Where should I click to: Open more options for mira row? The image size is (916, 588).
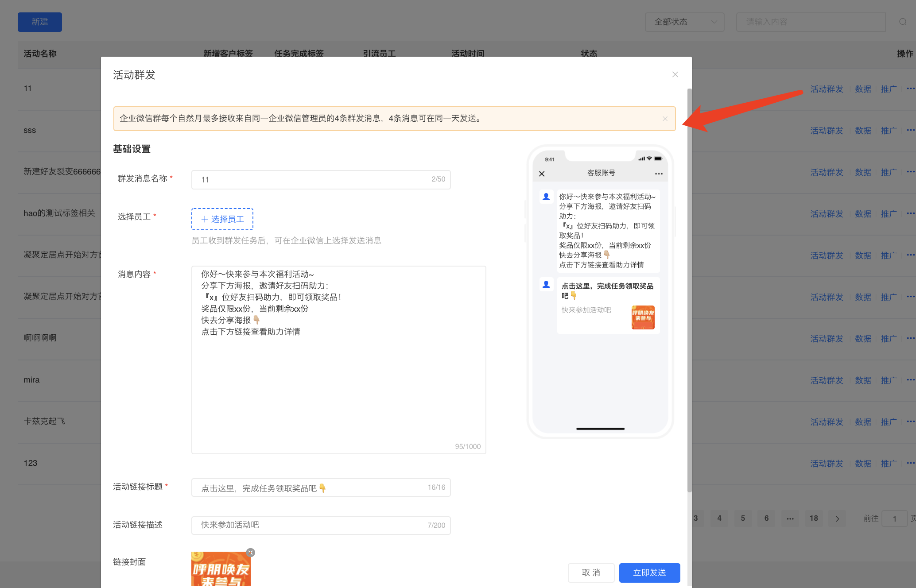911,380
